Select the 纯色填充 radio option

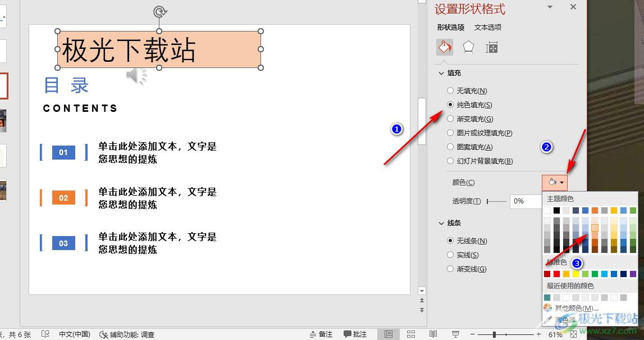click(450, 105)
